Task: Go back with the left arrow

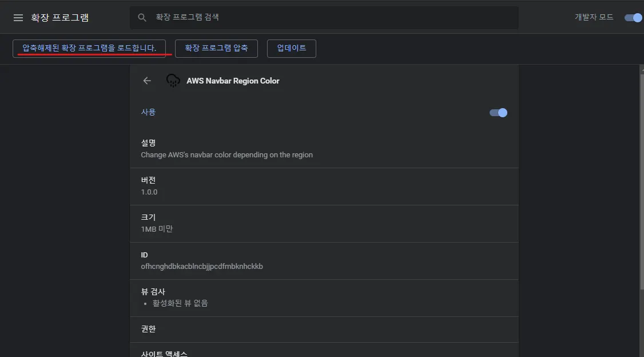Action: [x=147, y=81]
